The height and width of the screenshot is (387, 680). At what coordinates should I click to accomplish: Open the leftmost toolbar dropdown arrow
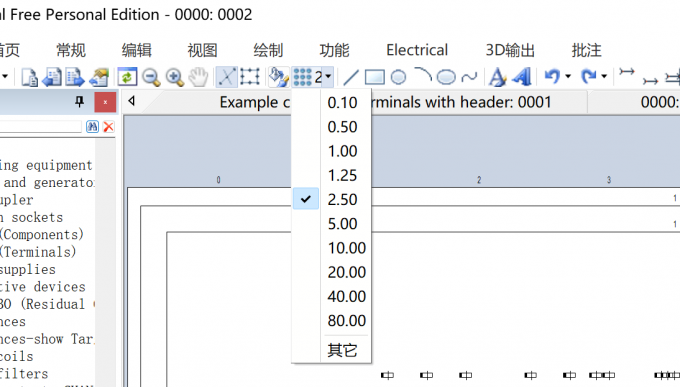coord(5,77)
